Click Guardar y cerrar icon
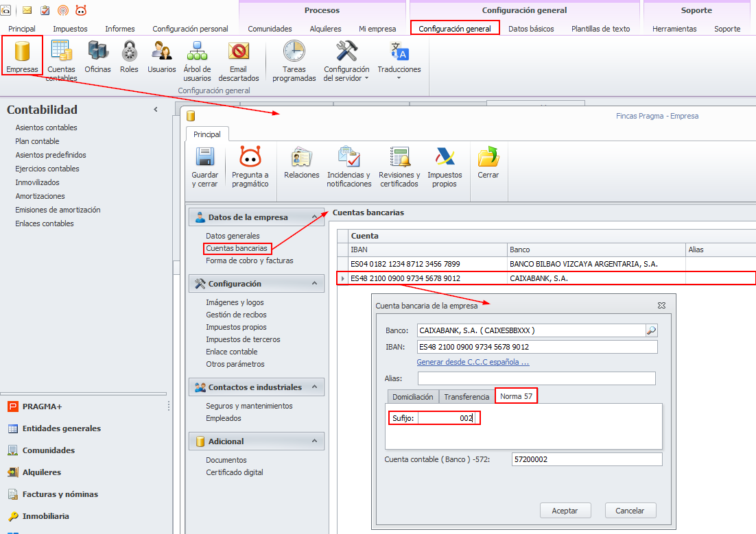Viewport: 756px width, 534px height. click(x=205, y=167)
